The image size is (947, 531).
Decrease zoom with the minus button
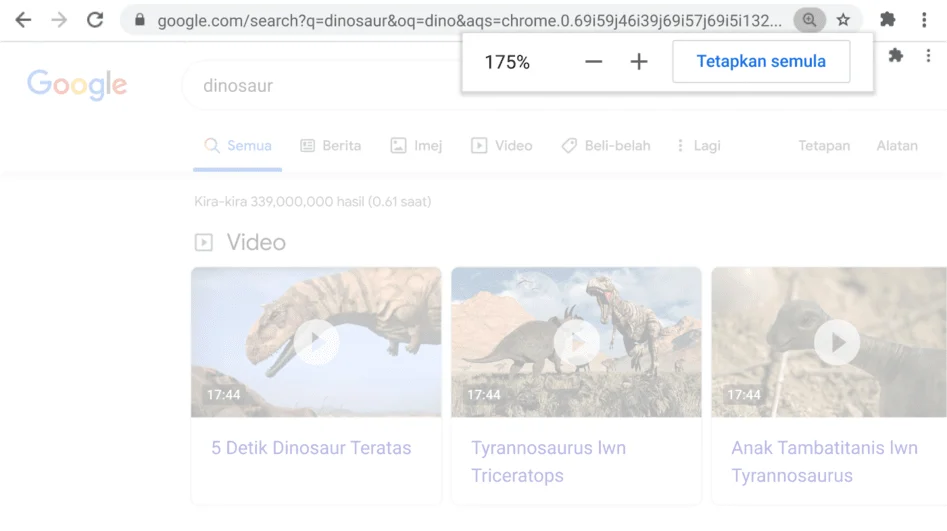point(594,62)
